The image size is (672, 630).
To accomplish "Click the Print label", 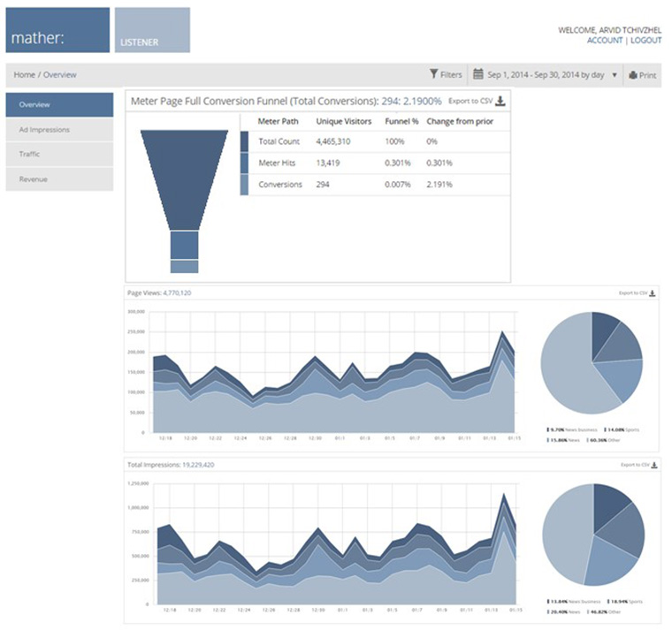I will [x=647, y=75].
